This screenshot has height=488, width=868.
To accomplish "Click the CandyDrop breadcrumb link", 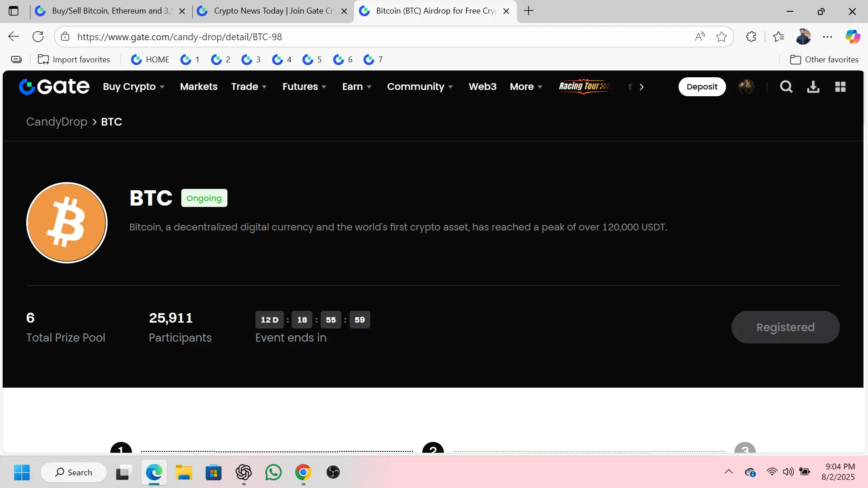I will point(57,122).
